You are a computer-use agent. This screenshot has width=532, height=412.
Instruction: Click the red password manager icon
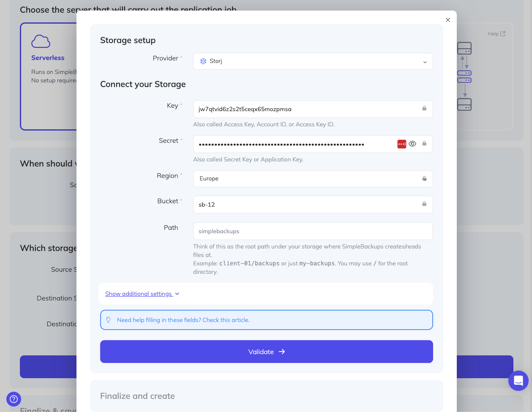click(401, 144)
